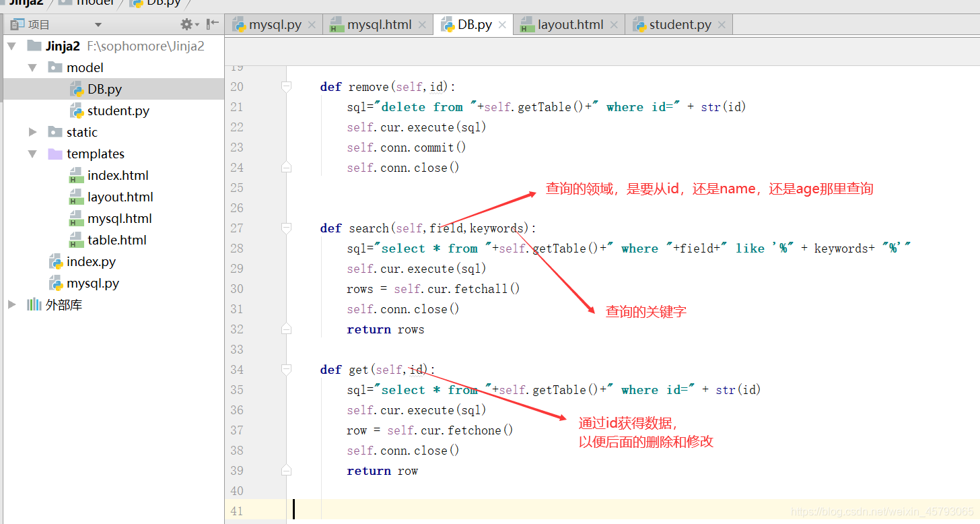The width and height of the screenshot is (980, 524).
Task: Open the 项目 view dropdown arrow
Action: [x=97, y=24]
